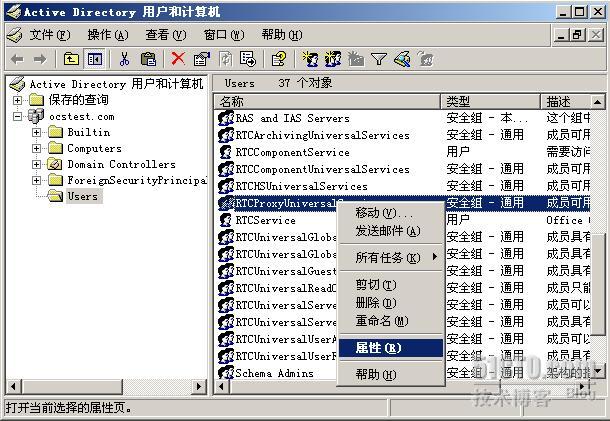The width and height of the screenshot is (610, 421).
Task: Choose 发送邮件 (A) from context menu
Action: (x=391, y=231)
